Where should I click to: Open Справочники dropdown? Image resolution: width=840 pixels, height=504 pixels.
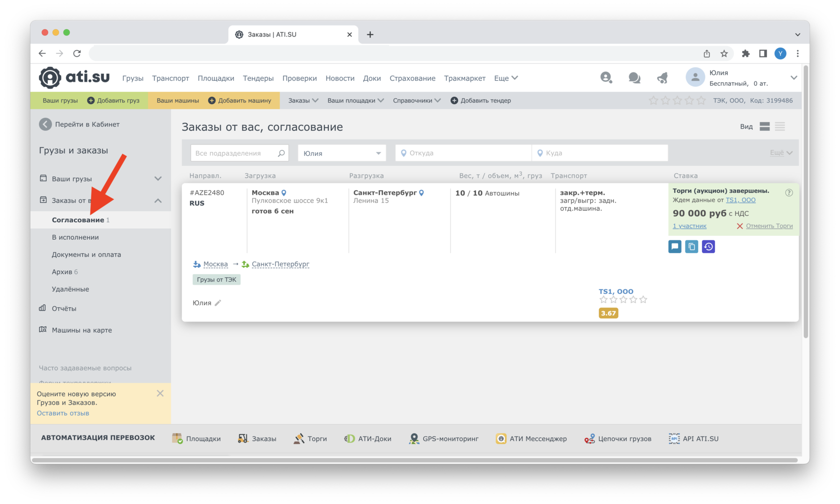417,100
